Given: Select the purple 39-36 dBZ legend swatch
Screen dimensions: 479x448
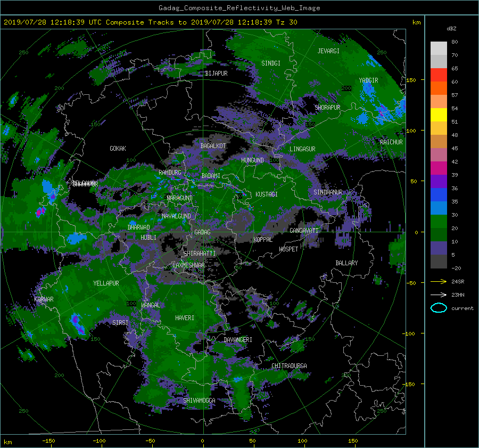Looking at the screenshot, I should point(439,182).
